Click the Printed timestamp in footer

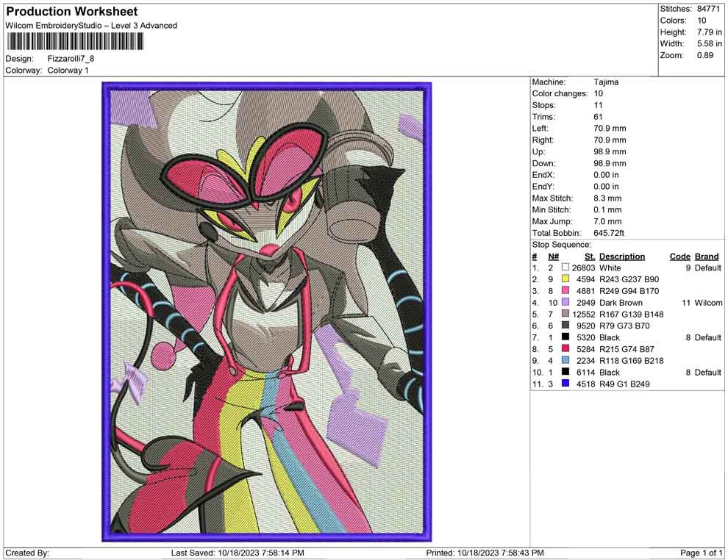485,553
